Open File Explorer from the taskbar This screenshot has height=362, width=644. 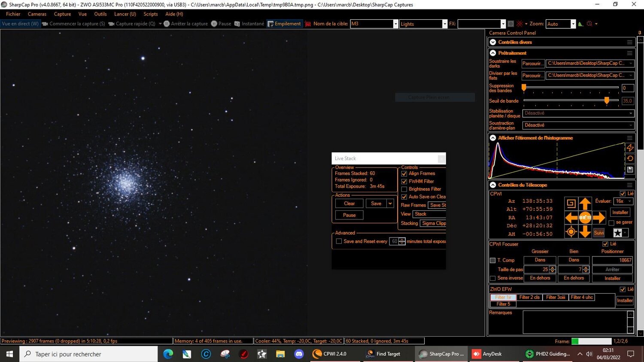(280, 354)
